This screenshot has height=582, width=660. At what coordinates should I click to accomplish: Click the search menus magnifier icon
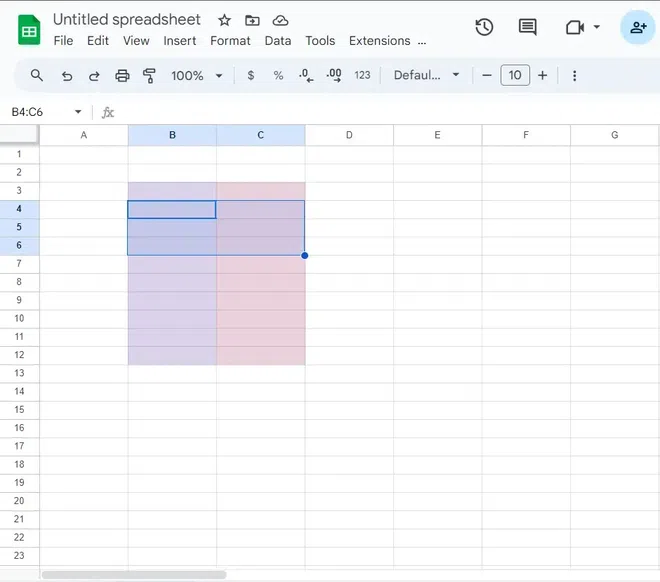coord(37,75)
